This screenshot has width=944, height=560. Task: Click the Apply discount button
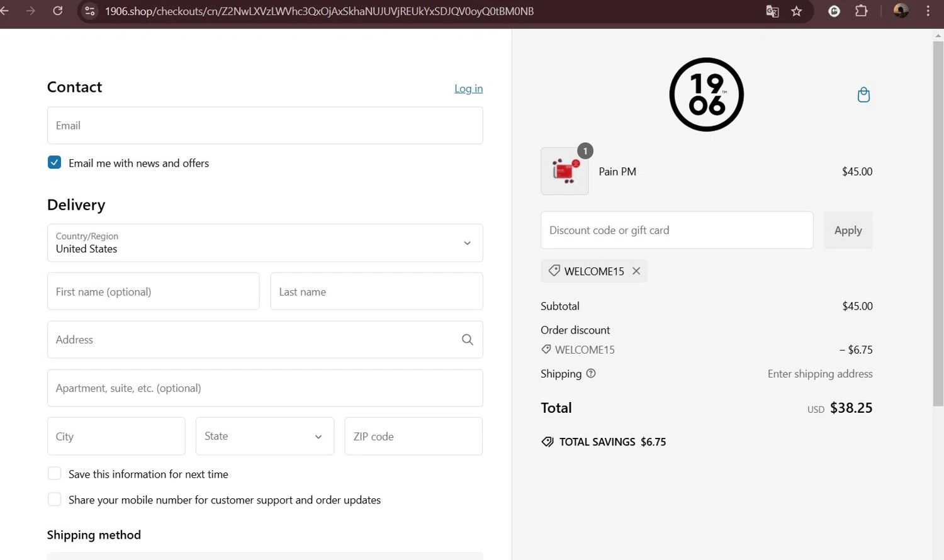pos(848,230)
